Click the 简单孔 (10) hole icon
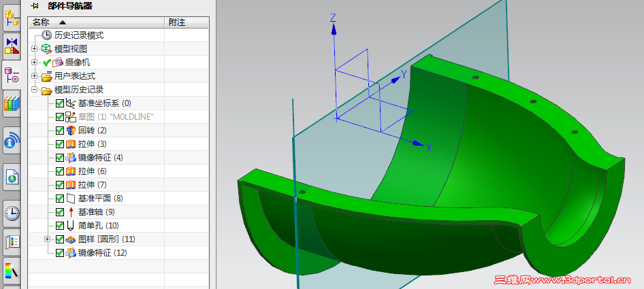This screenshot has height=289, width=644. coord(71,225)
